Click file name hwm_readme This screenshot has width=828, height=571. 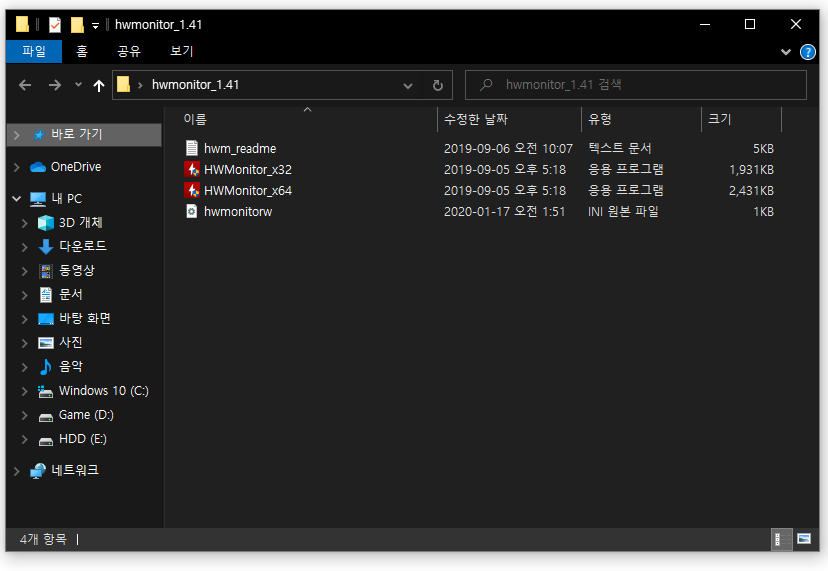point(240,149)
